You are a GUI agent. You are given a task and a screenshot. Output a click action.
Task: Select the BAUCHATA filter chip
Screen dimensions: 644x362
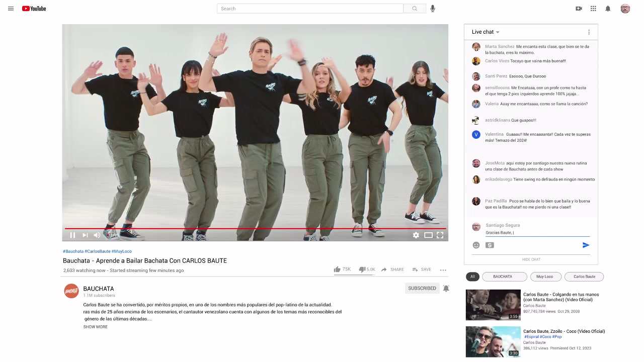tap(505, 277)
